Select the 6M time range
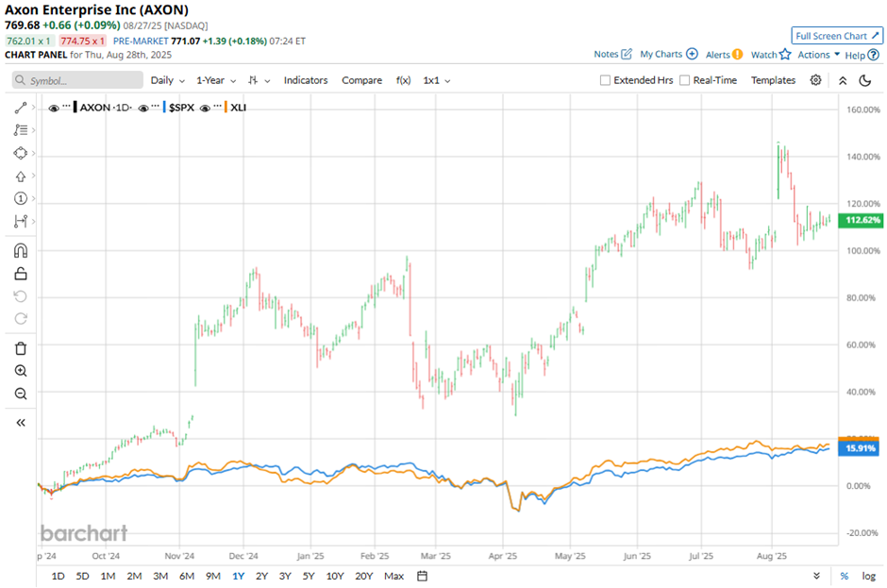 point(187,576)
